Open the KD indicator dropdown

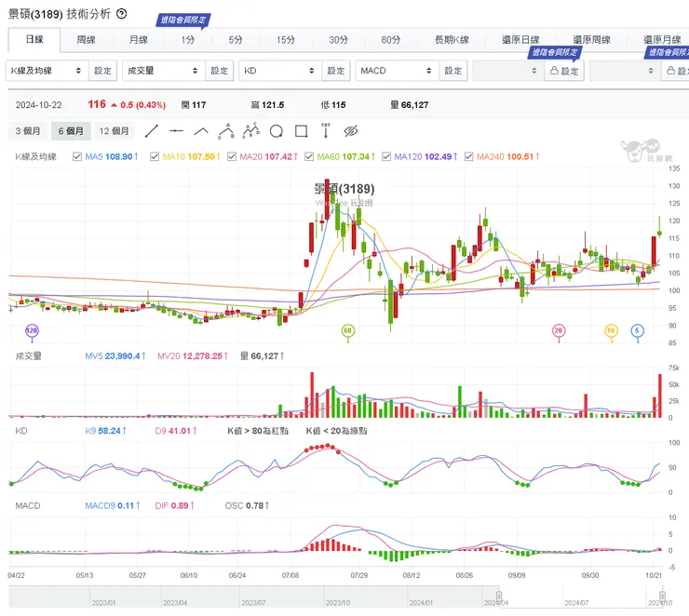280,71
